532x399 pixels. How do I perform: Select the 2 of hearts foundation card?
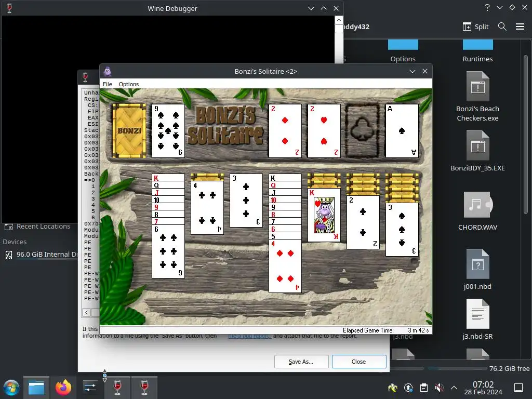[x=324, y=130]
